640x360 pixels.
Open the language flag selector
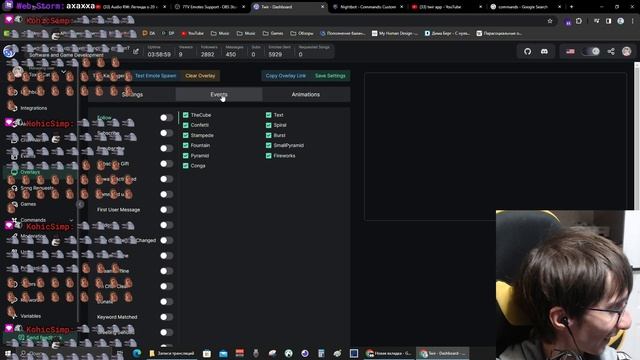(x=570, y=51)
